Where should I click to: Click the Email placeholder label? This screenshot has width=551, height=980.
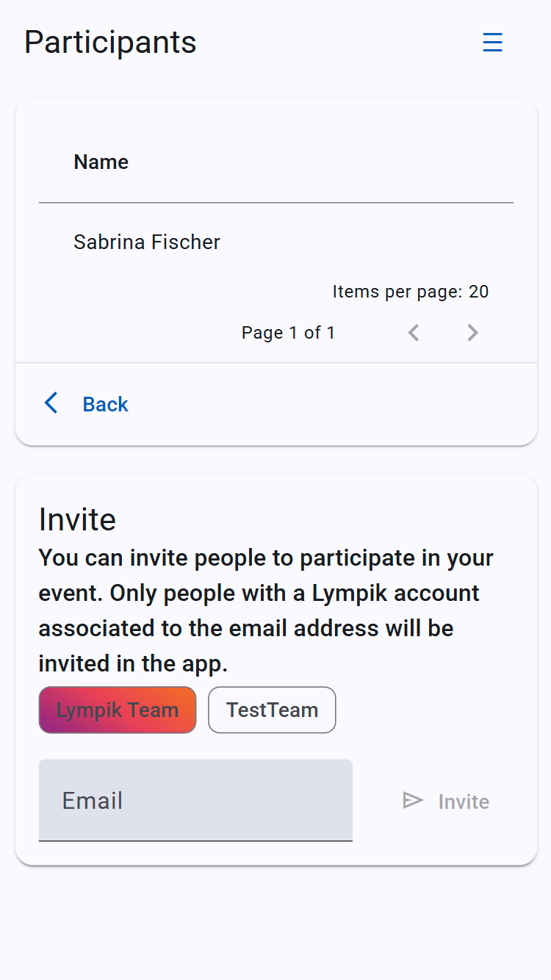pos(92,800)
